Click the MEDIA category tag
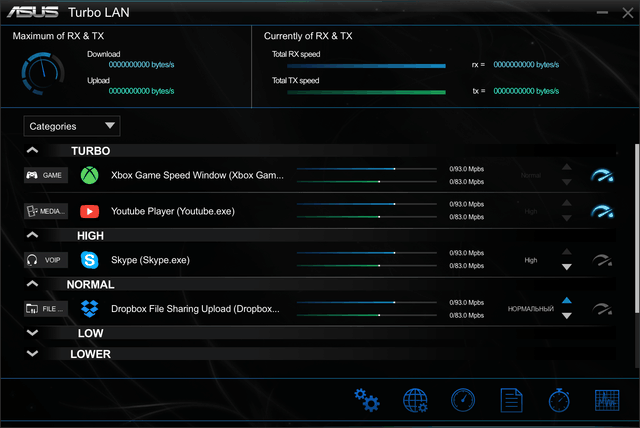640x428 pixels. tap(46, 211)
